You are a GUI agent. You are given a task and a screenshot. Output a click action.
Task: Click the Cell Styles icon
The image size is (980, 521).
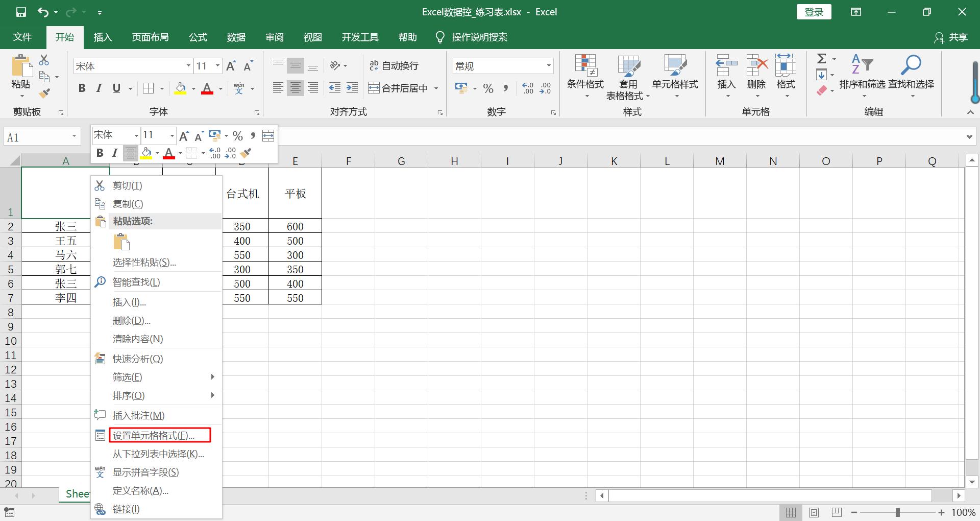click(x=675, y=77)
